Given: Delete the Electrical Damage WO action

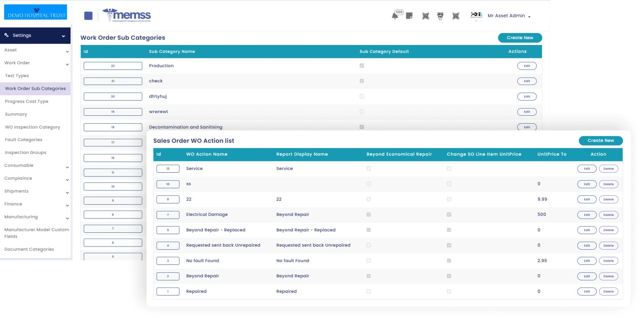Looking at the screenshot, I should click(608, 215).
